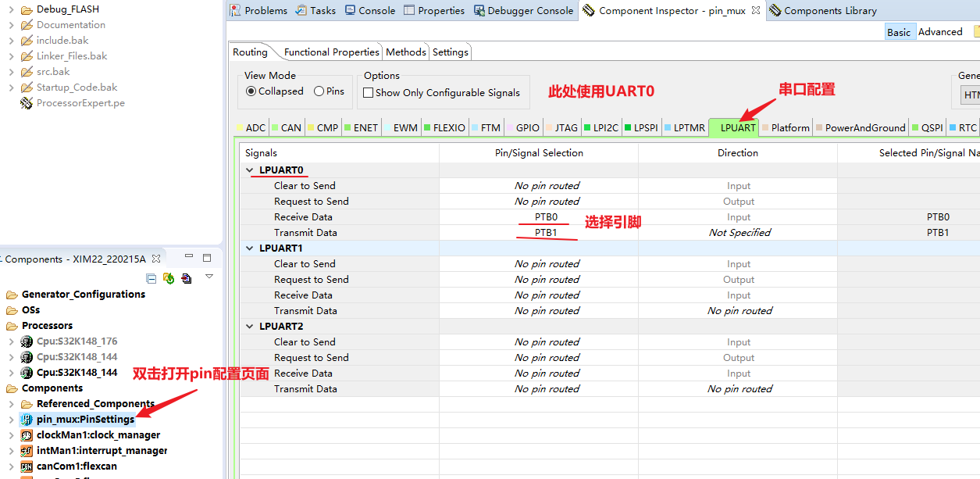Open the Referenced_Components folder
The height and width of the screenshot is (479, 980).
point(94,403)
